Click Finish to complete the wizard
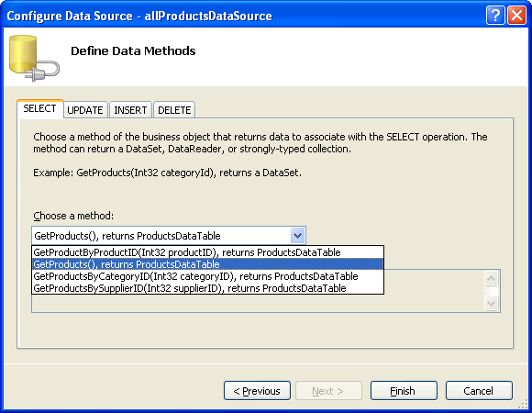Screen dimensions: 532x413 click(x=404, y=391)
